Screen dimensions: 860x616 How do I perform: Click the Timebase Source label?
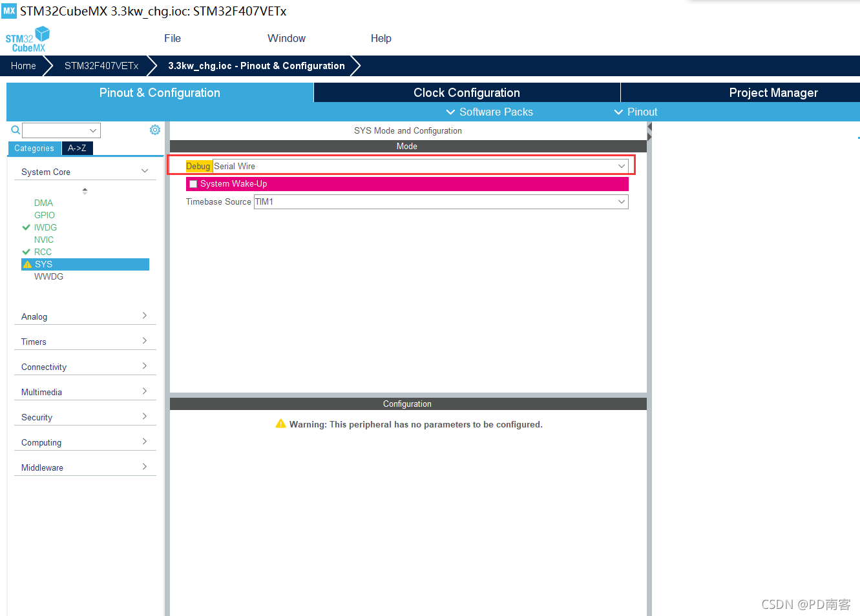[218, 201]
